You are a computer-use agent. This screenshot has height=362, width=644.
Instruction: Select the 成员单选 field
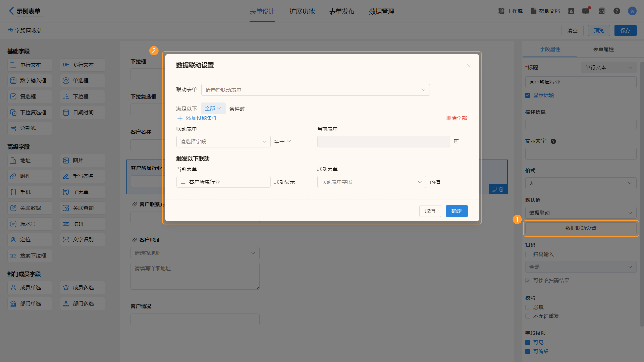tap(30, 288)
